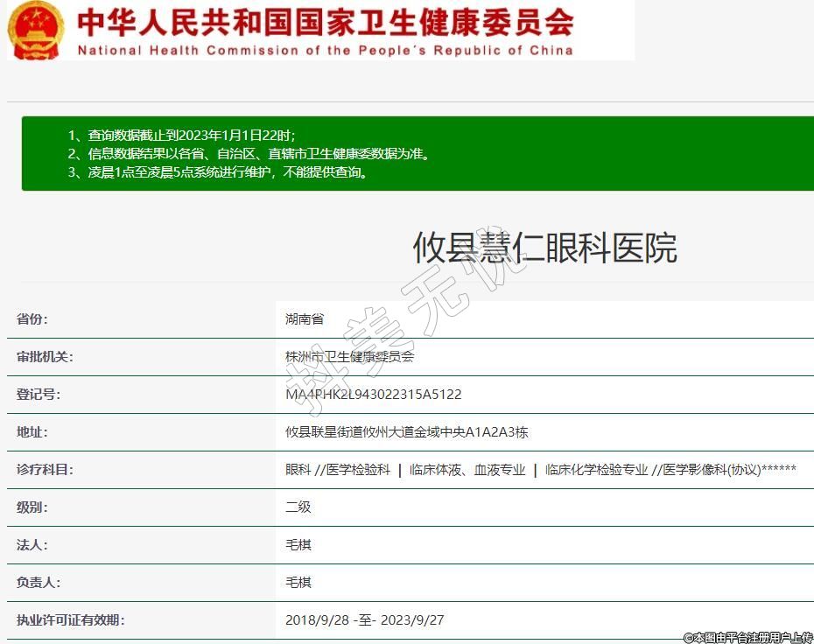The height and width of the screenshot is (644, 814).
Task: Select the 省份 field label
Action: (x=32, y=319)
